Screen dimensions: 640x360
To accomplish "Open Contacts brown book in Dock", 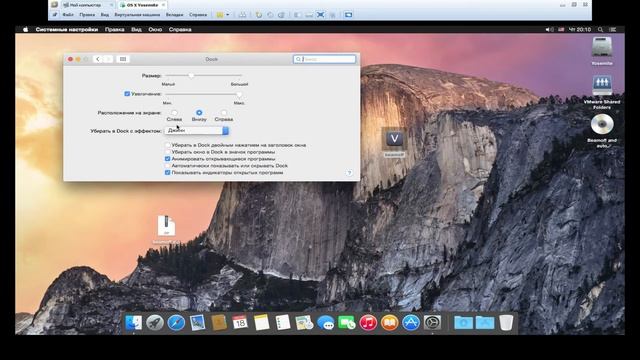I will 219,323.
